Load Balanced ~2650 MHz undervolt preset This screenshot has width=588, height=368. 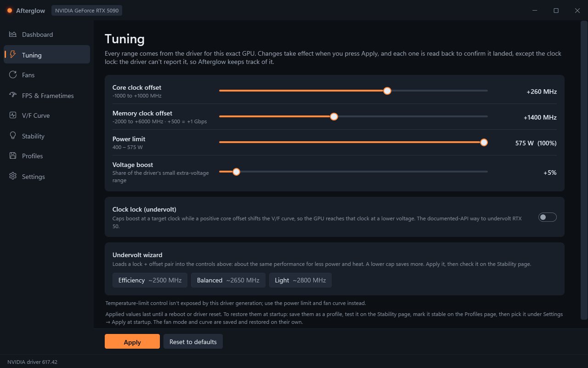pos(228,280)
